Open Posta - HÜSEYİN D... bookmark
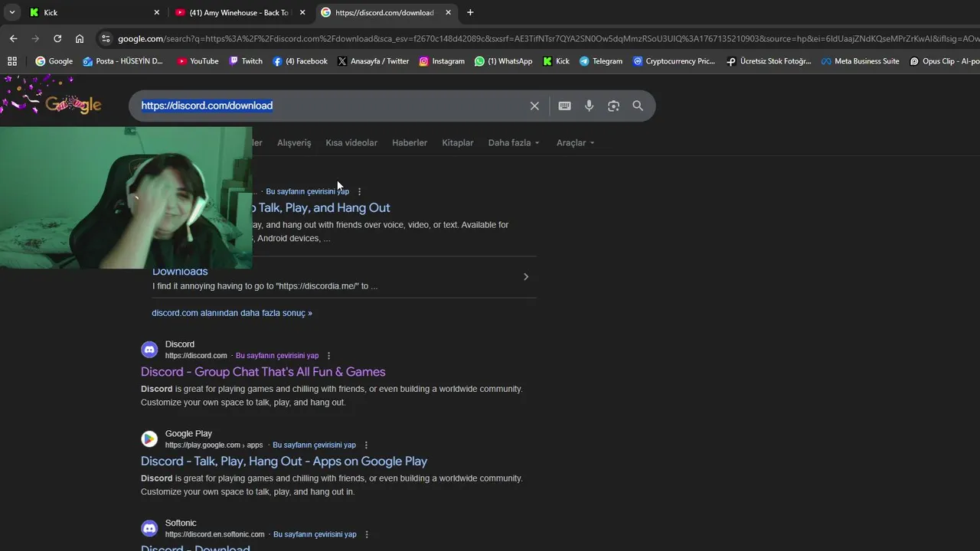 122,61
